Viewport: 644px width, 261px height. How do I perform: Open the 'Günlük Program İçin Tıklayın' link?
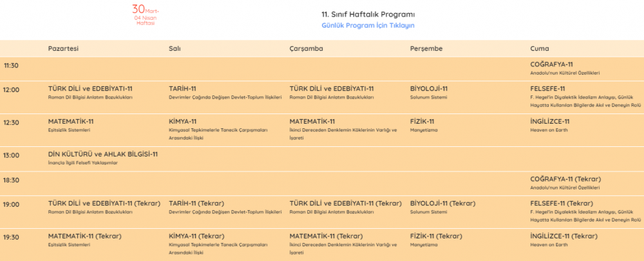(368, 25)
